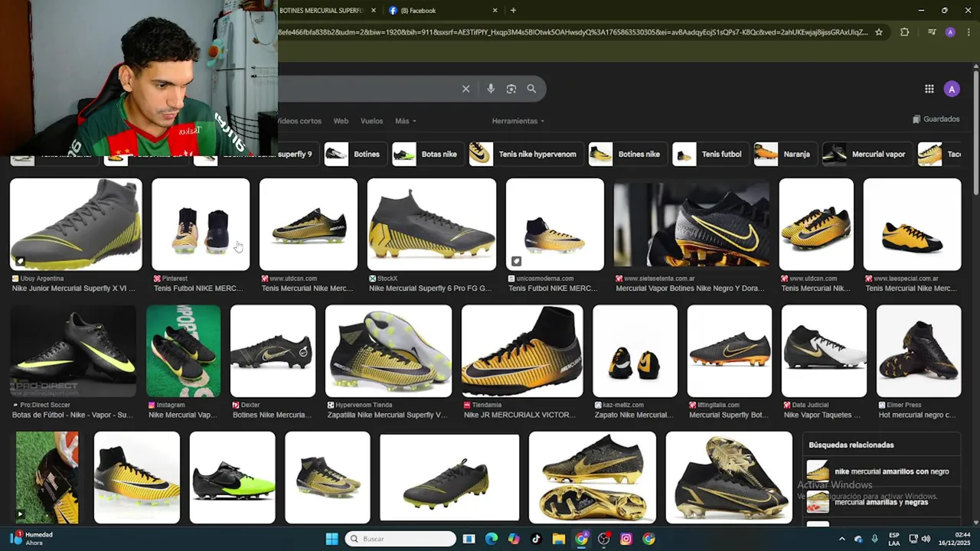Open Guardados saved items
This screenshot has height=551, width=980.
click(x=936, y=119)
